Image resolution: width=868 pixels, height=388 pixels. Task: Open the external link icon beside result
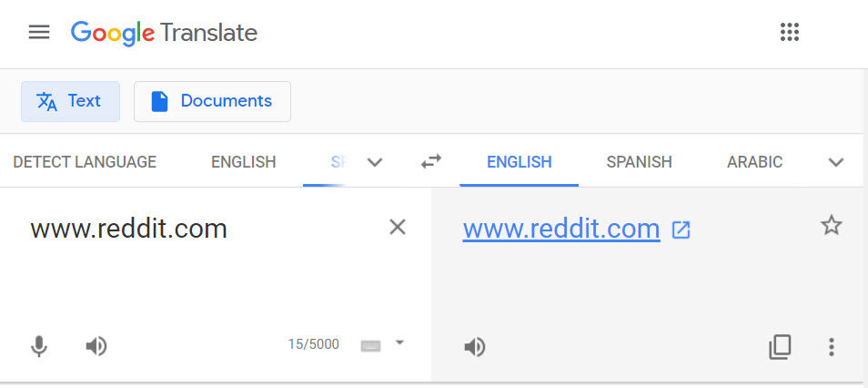[x=681, y=230]
